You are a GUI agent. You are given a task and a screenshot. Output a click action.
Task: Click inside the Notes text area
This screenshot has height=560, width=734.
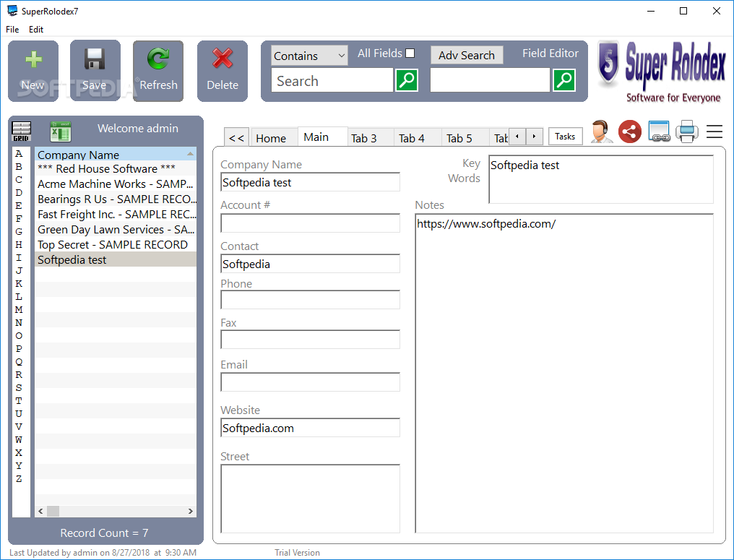click(x=564, y=374)
